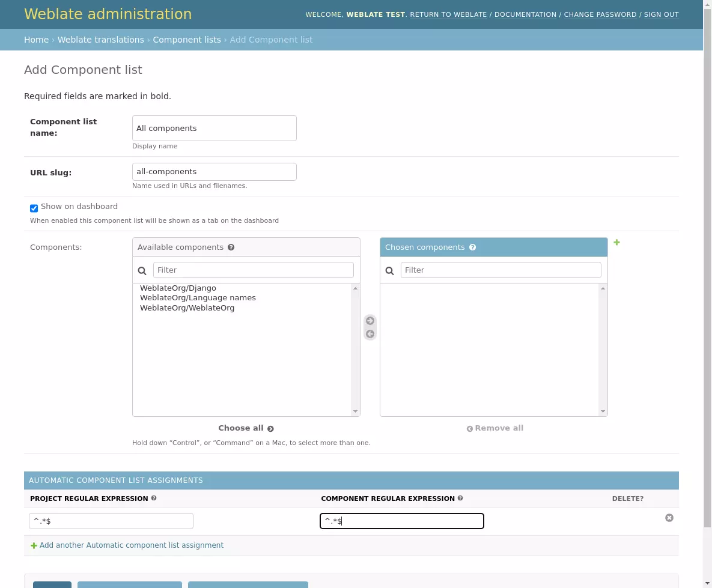This screenshot has width=712, height=588.
Task: Focus the Chosen components filter field
Action: [x=501, y=270]
